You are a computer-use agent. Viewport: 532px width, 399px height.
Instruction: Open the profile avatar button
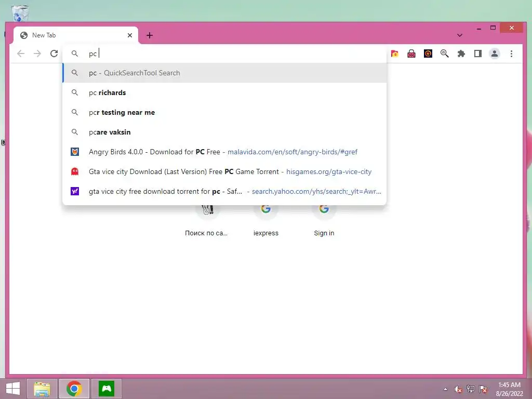point(495,54)
